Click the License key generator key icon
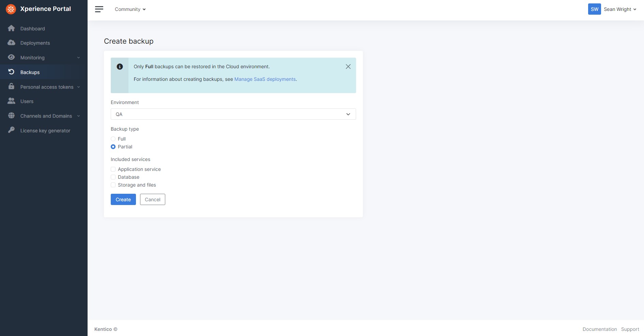Image resolution: width=644 pixels, height=336 pixels. [x=11, y=130]
